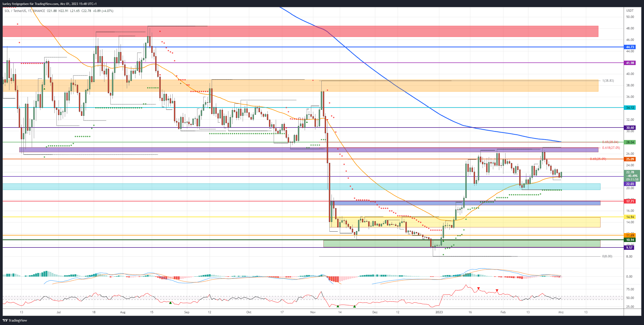Click the Feb label on the time axis
Image resolution: width=644 pixels, height=325 pixels.
pyautogui.click(x=503, y=312)
